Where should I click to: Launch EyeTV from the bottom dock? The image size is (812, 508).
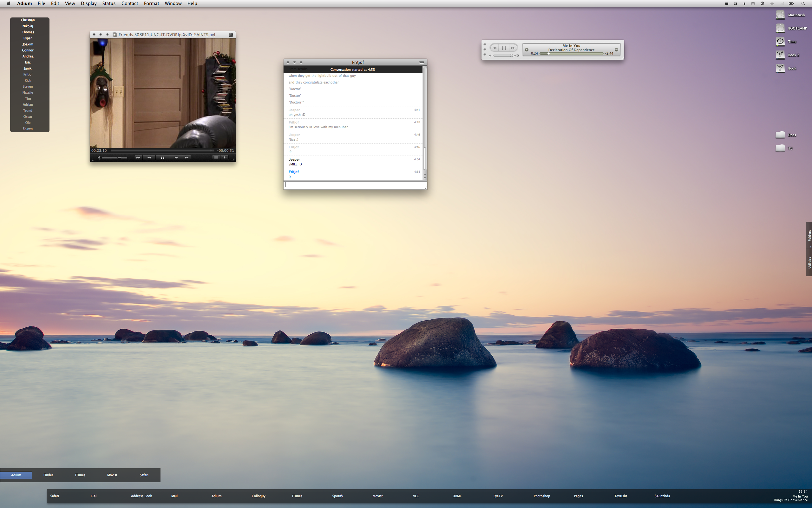pyautogui.click(x=498, y=496)
